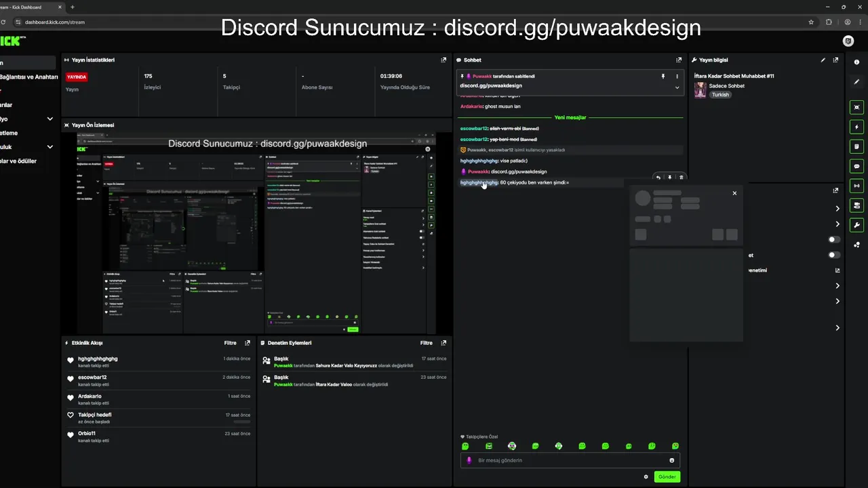Image resolution: width=868 pixels, height=488 pixels.
Task: Click the pencil icon in the right sidebar
Action: (x=857, y=81)
